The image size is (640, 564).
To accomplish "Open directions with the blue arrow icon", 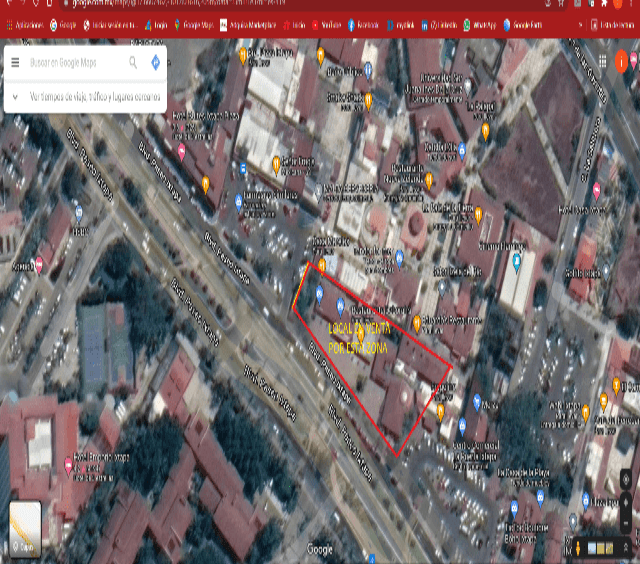I will click(156, 62).
